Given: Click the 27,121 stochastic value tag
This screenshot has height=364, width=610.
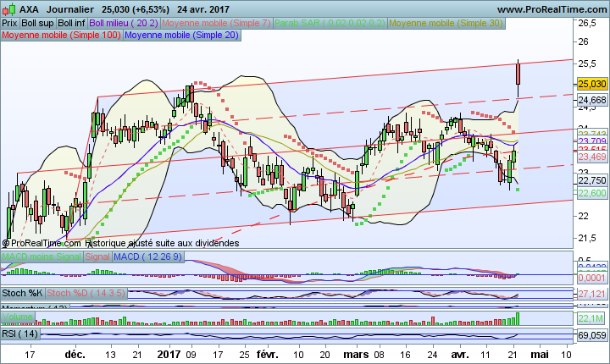Looking at the screenshot, I should click(592, 294).
